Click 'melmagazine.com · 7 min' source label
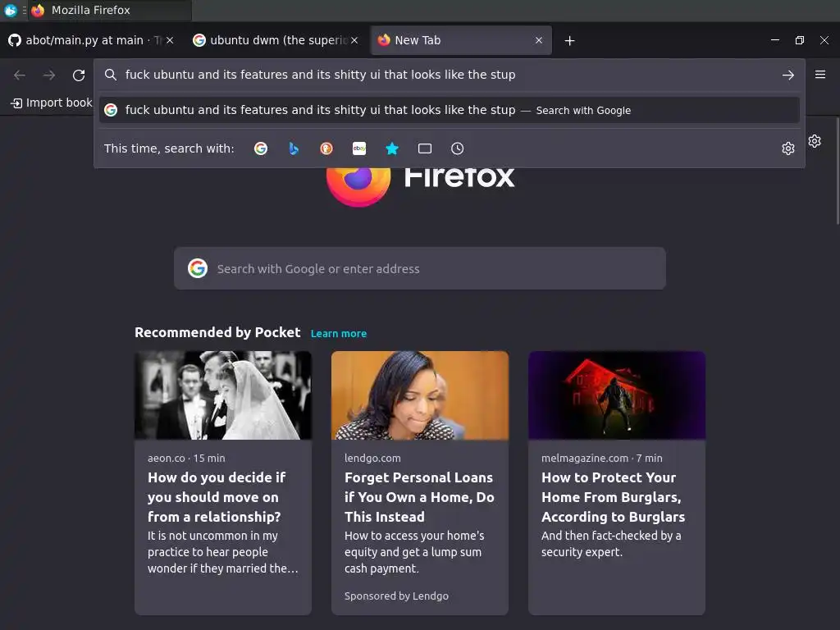This screenshot has width=840, height=630. [601, 458]
